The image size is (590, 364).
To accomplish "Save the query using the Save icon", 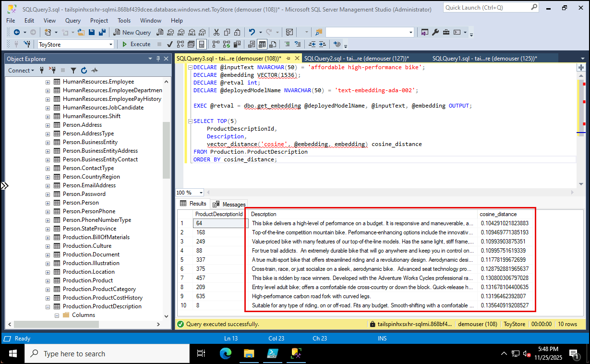I will (91, 32).
